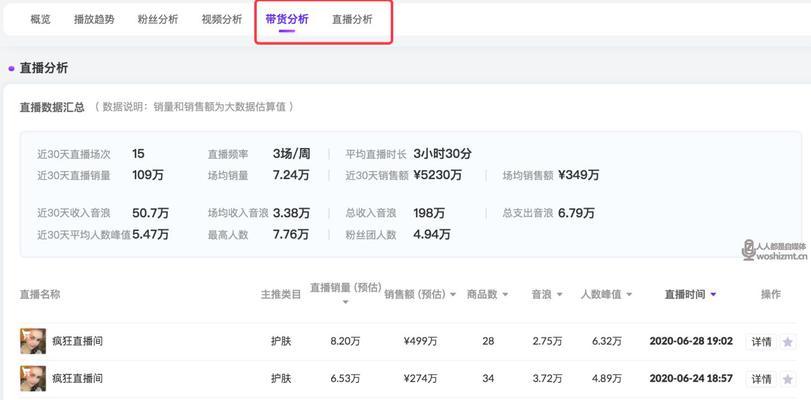Viewport: 811px width, 400px height.
Task: Select the 场均销售额 ¥349万 value
Action: (x=579, y=175)
